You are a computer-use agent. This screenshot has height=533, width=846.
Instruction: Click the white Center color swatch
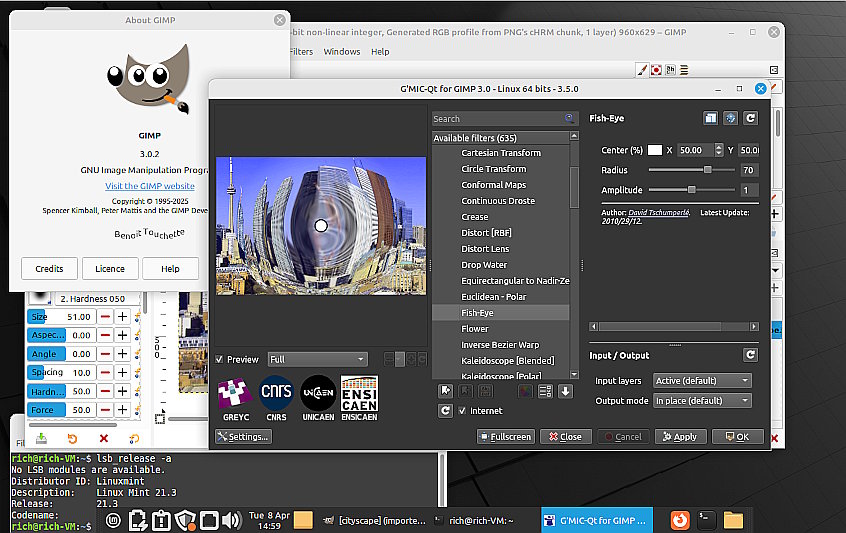click(x=655, y=150)
